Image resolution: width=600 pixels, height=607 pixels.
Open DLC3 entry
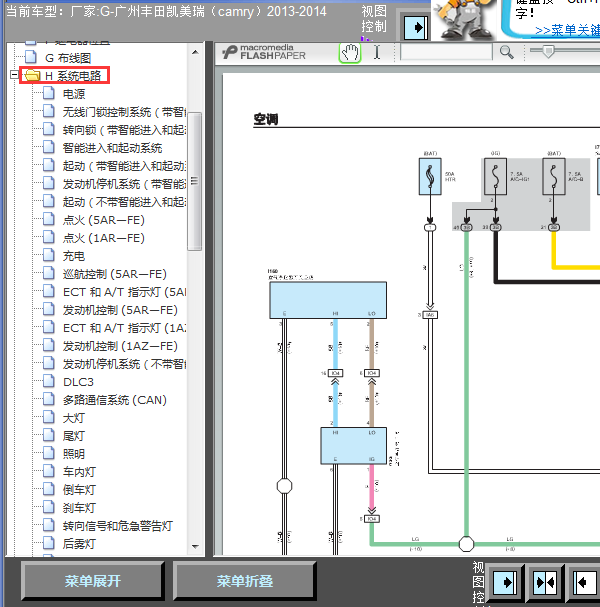[x=78, y=382]
